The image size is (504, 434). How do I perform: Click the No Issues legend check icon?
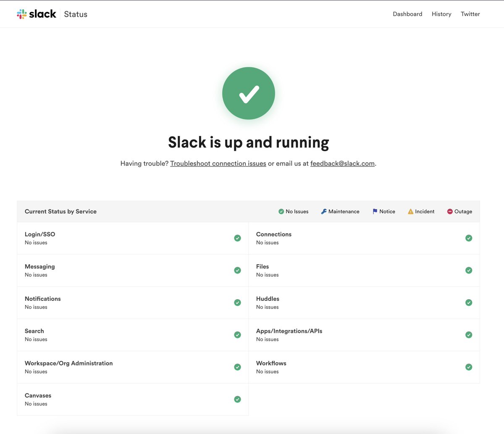tap(281, 211)
